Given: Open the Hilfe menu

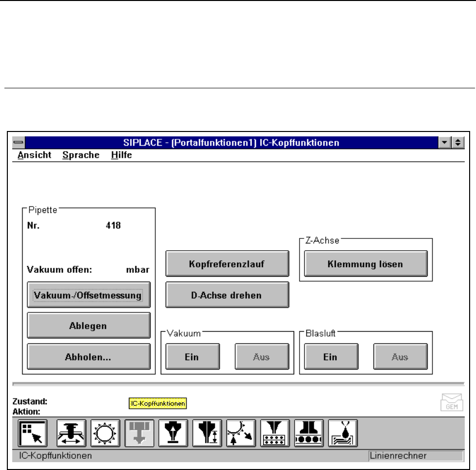Looking at the screenshot, I should [x=122, y=155].
